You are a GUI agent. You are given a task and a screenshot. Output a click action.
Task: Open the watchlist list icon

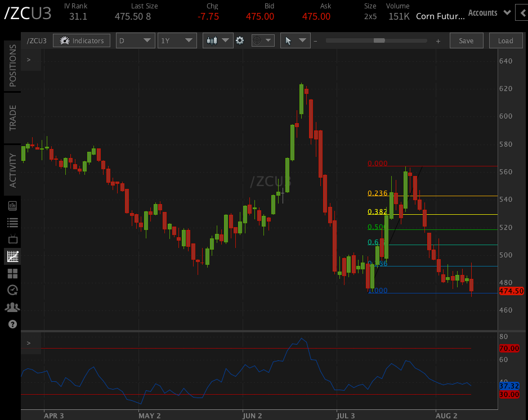(12, 222)
